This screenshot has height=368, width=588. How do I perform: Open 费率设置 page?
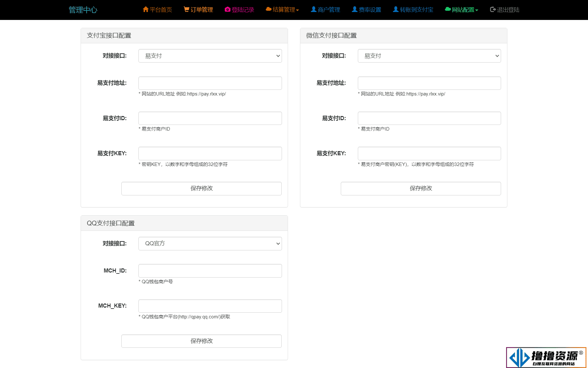click(367, 10)
